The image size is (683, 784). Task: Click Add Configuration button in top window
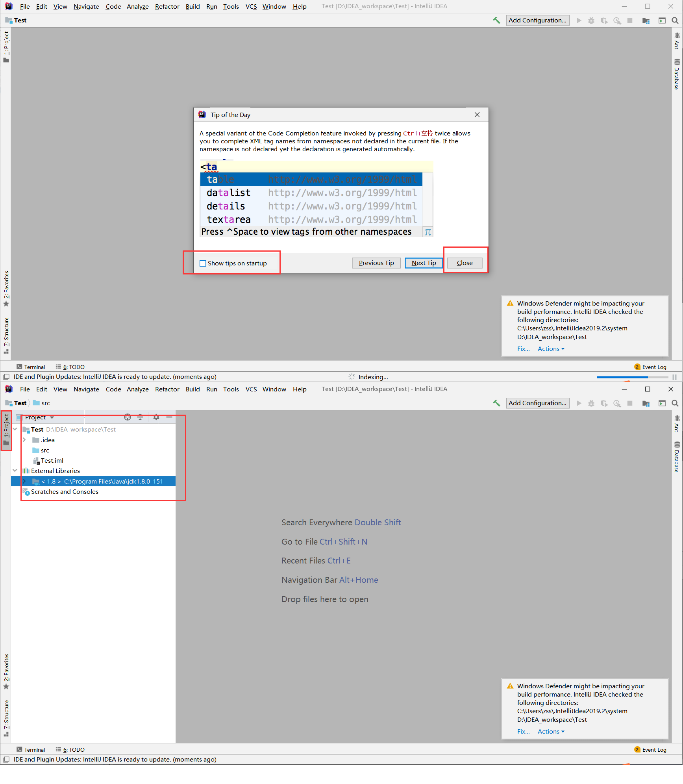[537, 20]
